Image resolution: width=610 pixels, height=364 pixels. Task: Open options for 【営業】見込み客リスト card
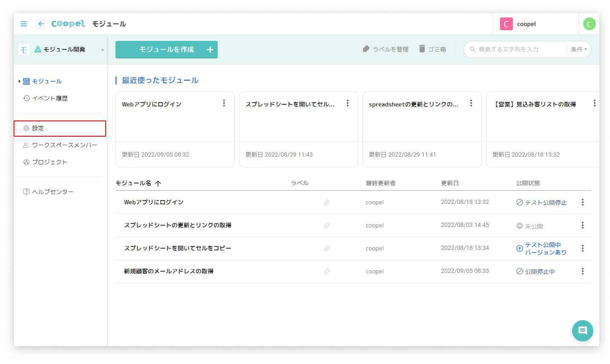tap(595, 103)
